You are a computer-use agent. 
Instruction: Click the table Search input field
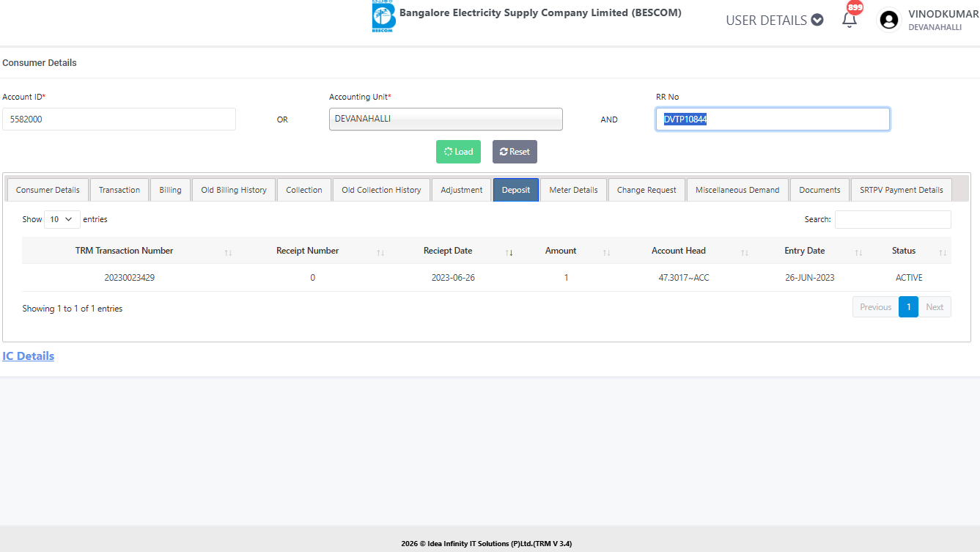892,219
